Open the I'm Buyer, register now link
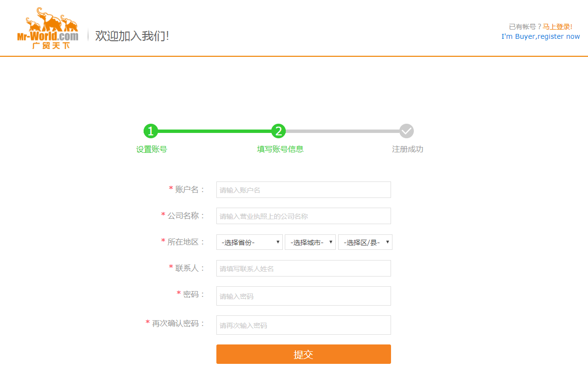588x392 pixels. (540, 36)
